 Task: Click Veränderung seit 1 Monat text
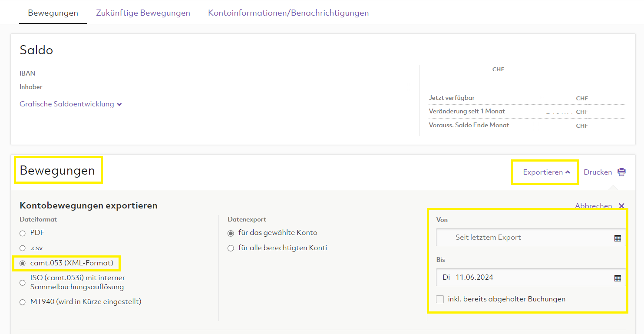(x=467, y=111)
